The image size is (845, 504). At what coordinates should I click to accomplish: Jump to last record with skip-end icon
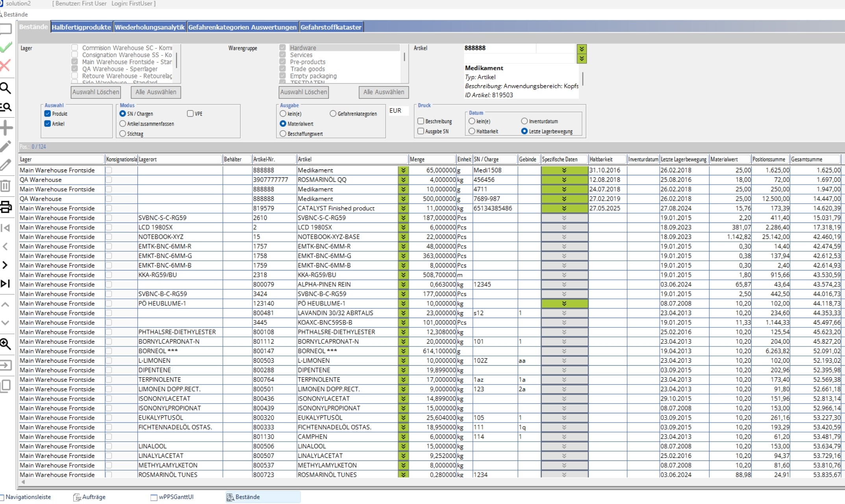tap(6, 283)
